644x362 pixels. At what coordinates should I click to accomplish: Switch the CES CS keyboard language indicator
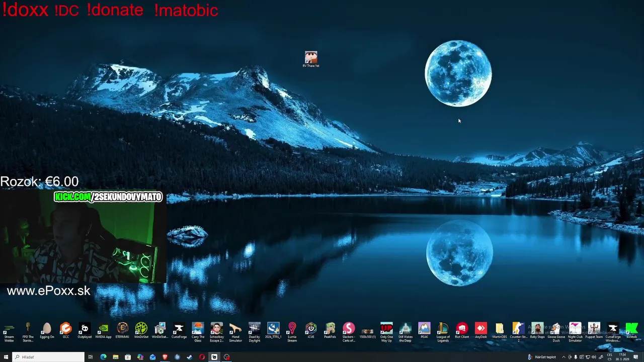point(609,357)
